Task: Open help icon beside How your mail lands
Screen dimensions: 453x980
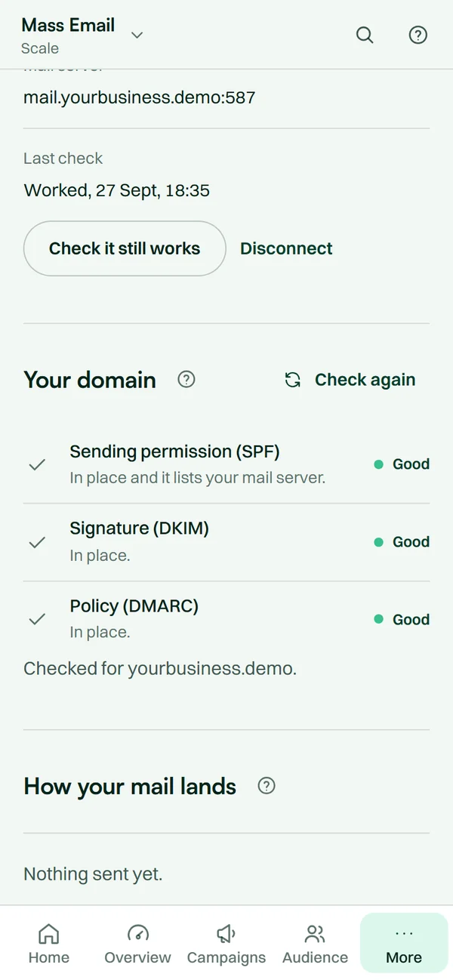Action: click(266, 786)
